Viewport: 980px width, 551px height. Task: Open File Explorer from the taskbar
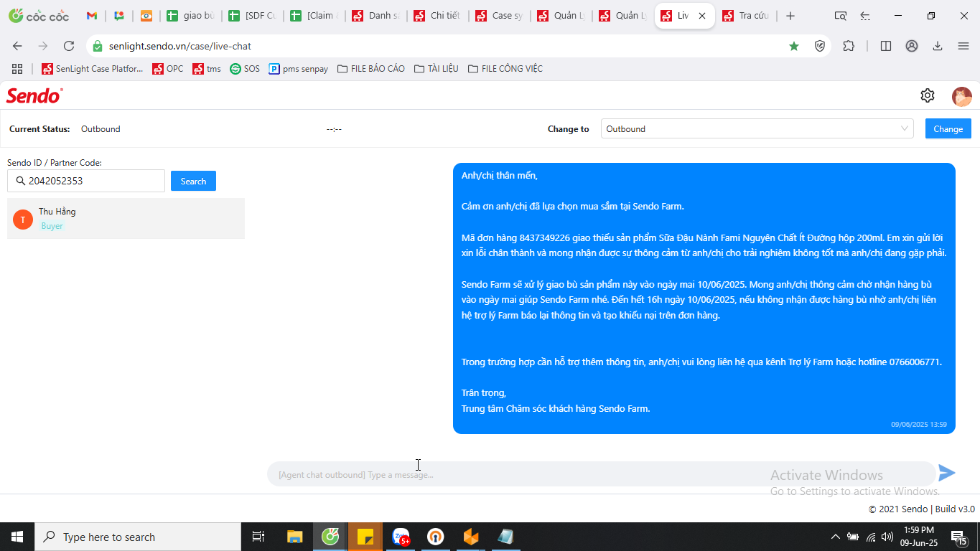click(x=294, y=537)
